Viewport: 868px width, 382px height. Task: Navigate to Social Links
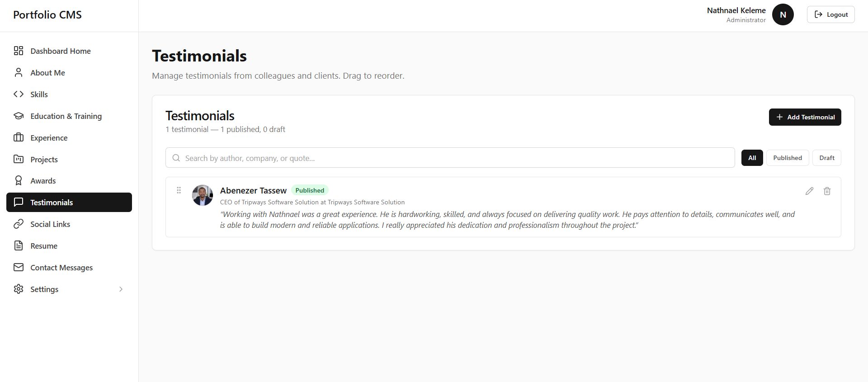click(69, 224)
